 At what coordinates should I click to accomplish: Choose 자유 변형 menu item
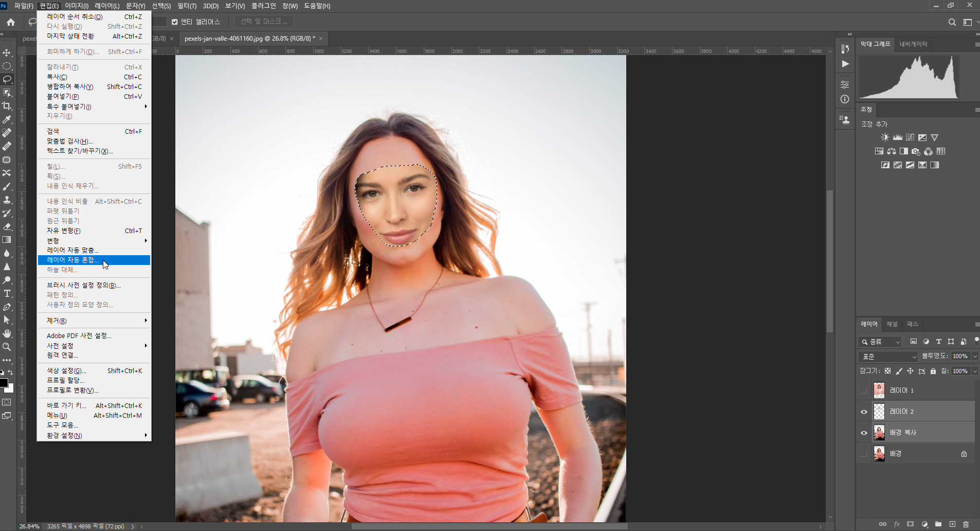click(x=94, y=231)
